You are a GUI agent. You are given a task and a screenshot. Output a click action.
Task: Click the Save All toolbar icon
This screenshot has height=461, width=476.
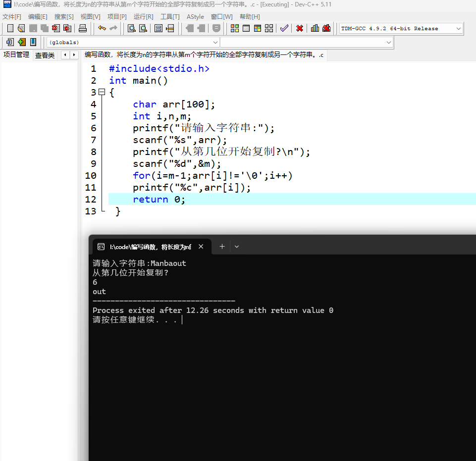44,28
